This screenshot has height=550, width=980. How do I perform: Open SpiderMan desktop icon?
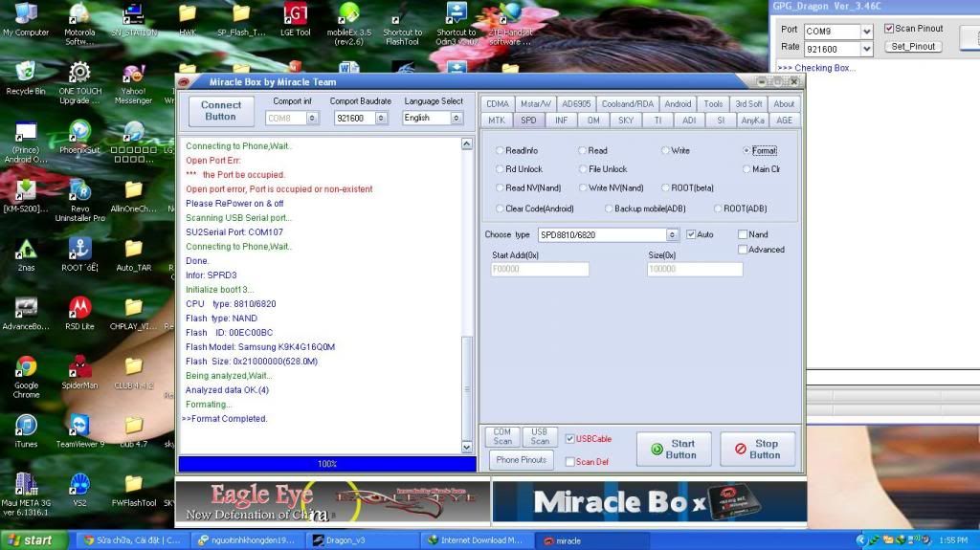coord(79,372)
